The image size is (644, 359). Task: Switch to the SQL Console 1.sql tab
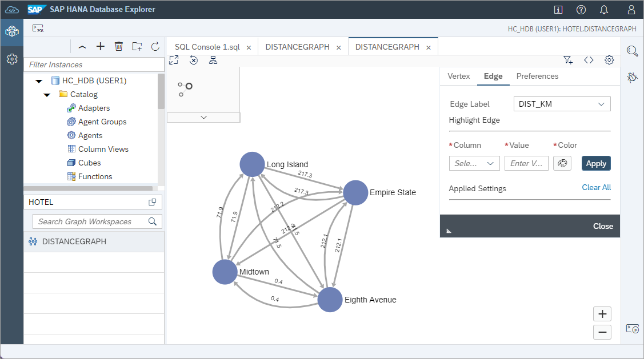pyautogui.click(x=207, y=47)
